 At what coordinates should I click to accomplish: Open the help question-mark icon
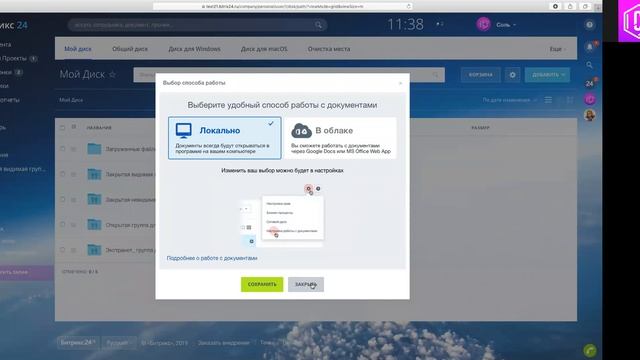(589, 25)
